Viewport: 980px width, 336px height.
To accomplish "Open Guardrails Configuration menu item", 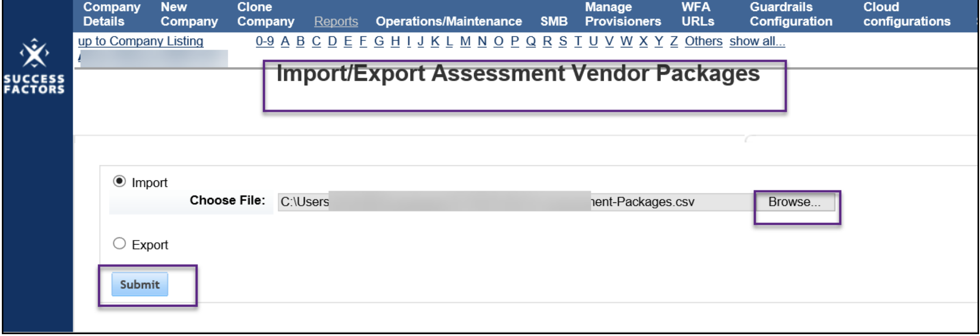I will (x=791, y=14).
